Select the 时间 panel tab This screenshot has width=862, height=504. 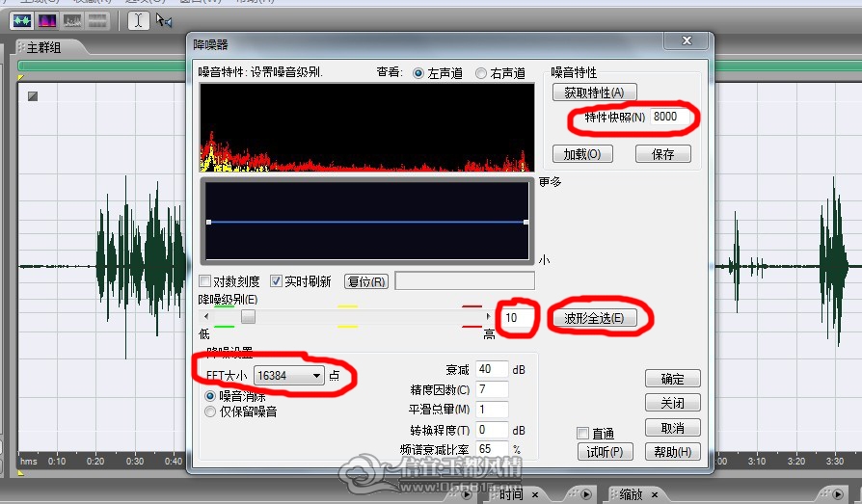[511, 494]
